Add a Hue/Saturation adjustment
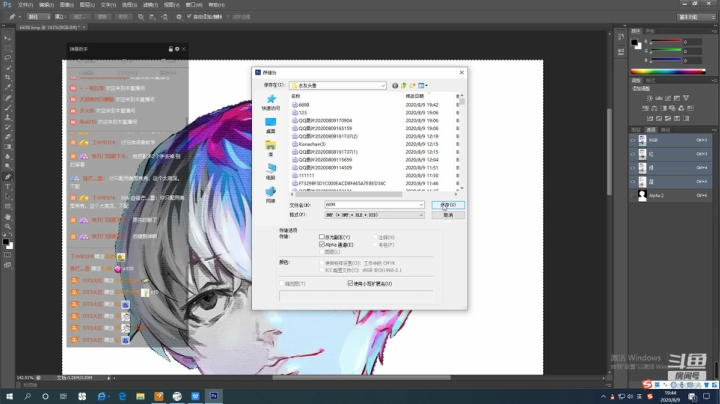Image resolution: width=720 pixels, height=404 pixels. [x=645, y=108]
